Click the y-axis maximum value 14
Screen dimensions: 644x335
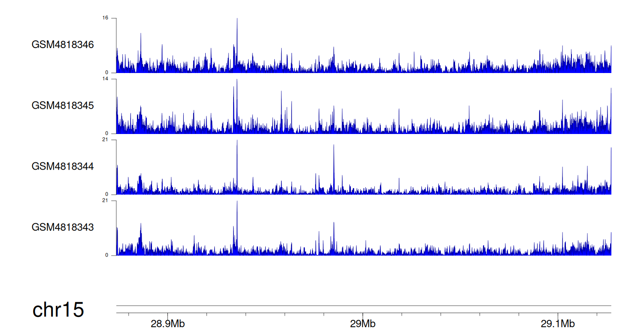tap(105, 79)
